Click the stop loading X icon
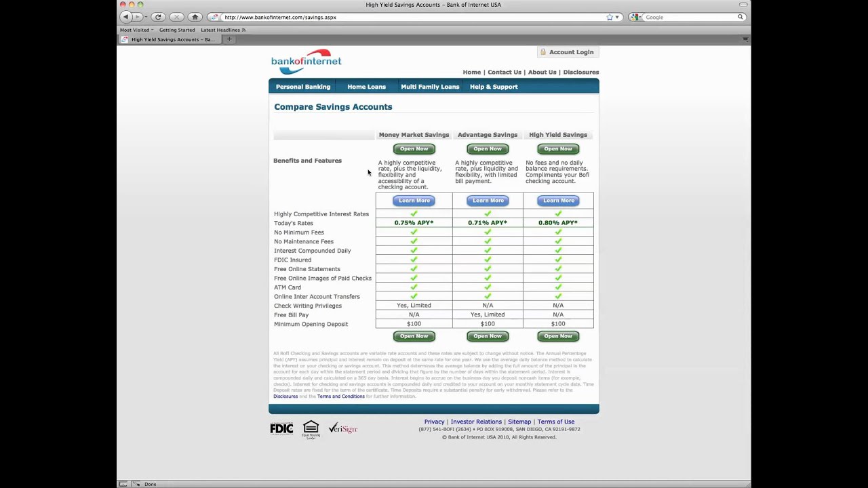The height and width of the screenshot is (488, 868). [176, 17]
